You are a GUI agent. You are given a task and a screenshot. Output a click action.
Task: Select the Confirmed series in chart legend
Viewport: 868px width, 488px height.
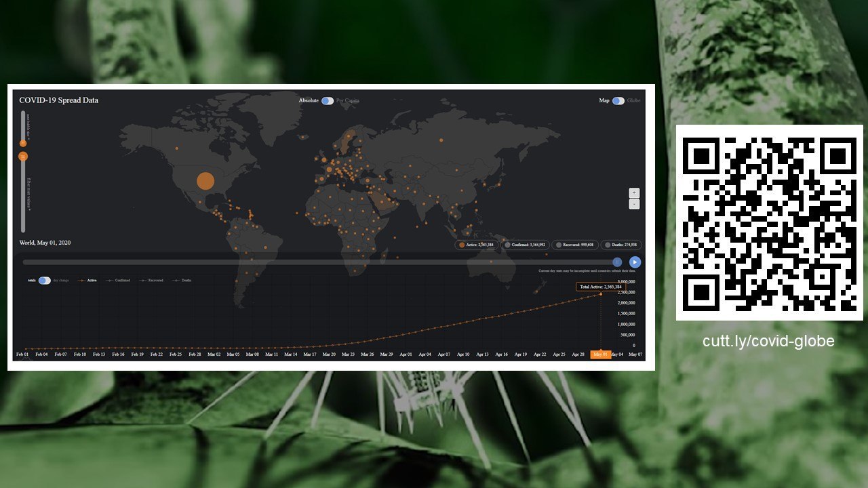click(x=119, y=280)
